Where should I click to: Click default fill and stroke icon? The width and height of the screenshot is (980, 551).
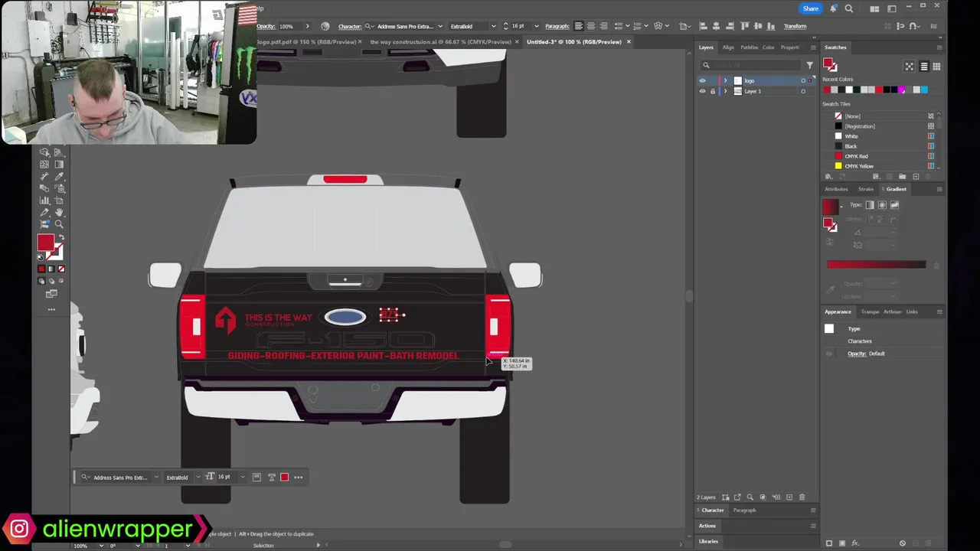click(x=40, y=257)
